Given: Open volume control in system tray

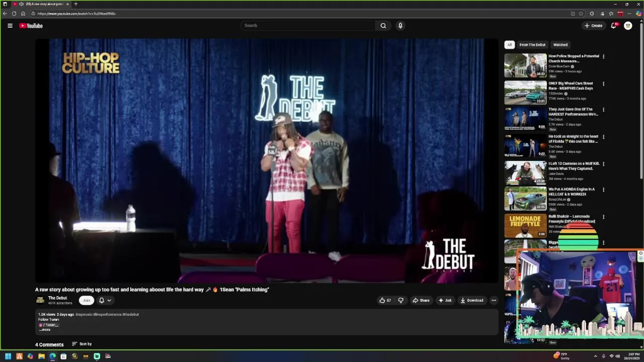Looking at the screenshot, I should (617, 356).
